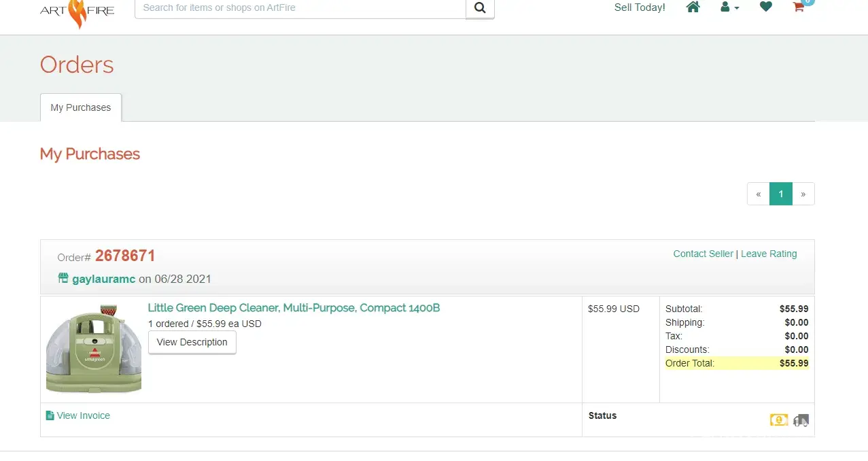The image size is (868, 461).
Task: Click the Orders page heading
Action: 77,65
